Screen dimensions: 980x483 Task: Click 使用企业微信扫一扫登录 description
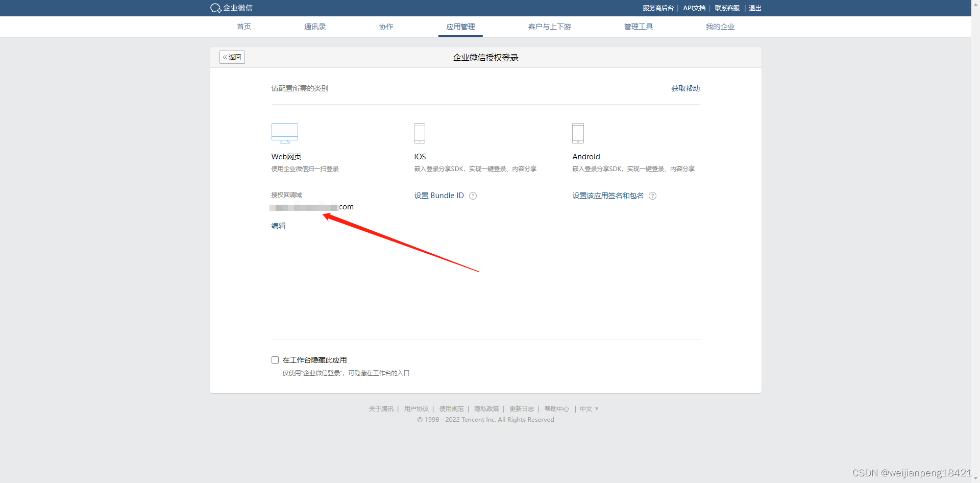(305, 169)
